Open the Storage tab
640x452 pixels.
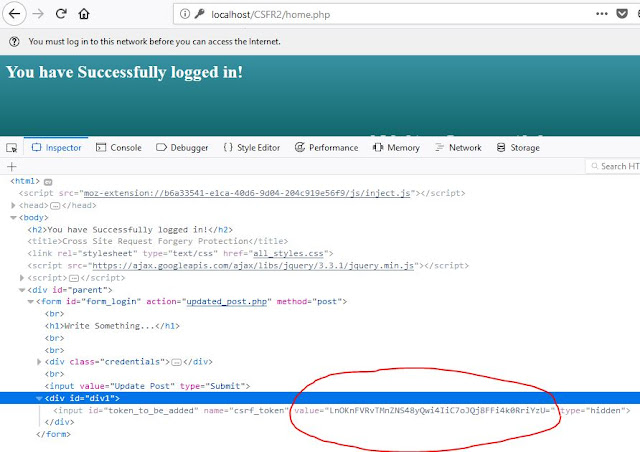518,147
